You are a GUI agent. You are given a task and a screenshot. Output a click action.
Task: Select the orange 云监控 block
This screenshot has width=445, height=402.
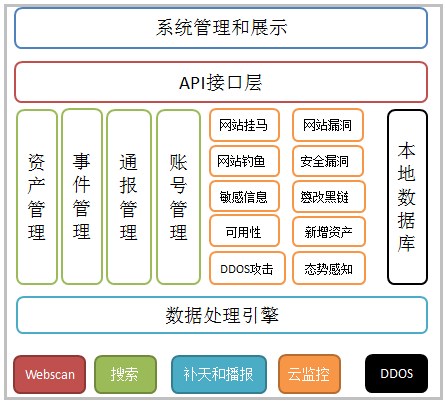[309, 374]
